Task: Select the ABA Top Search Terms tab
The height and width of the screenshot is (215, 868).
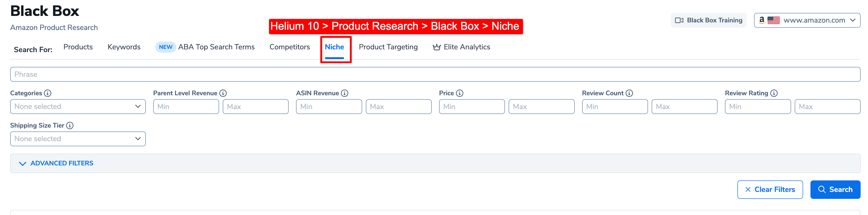Action: (x=205, y=47)
